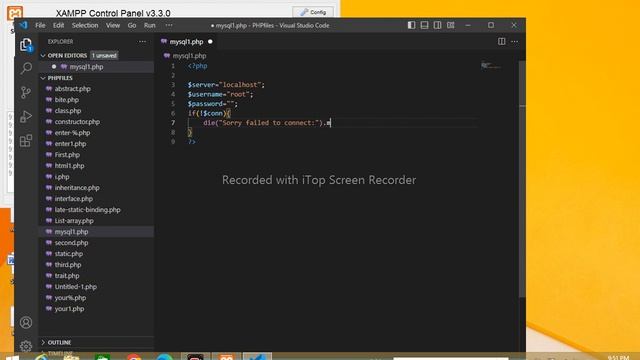Open the File menu
640x360 pixels.
pos(40,25)
